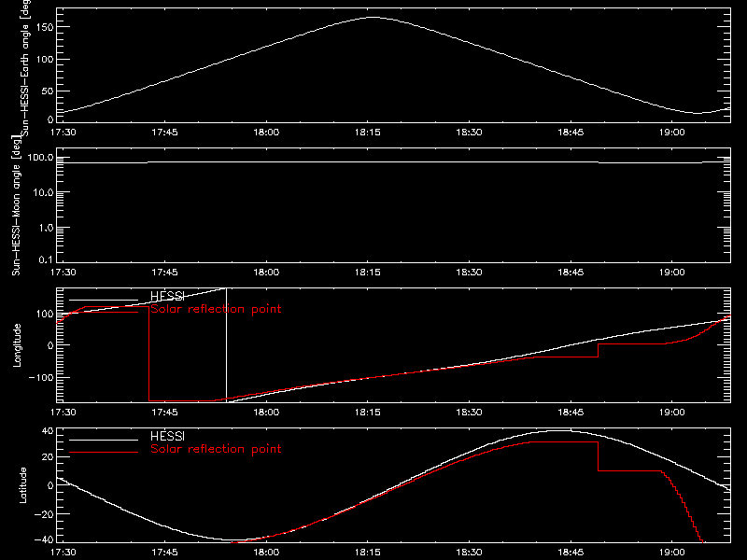
Task: Click 17:30 time label under Moon angle plot
Action: (x=63, y=272)
